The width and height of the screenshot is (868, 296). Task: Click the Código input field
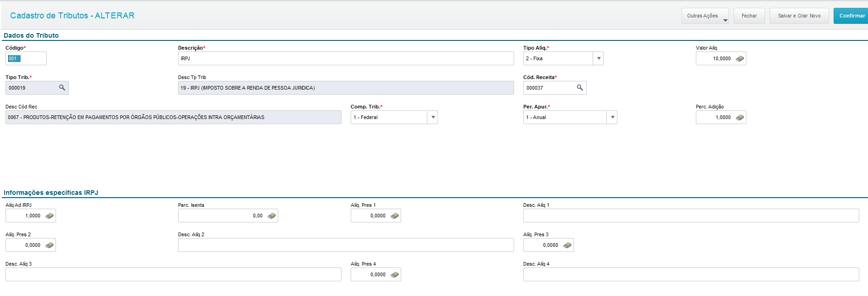(x=26, y=59)
